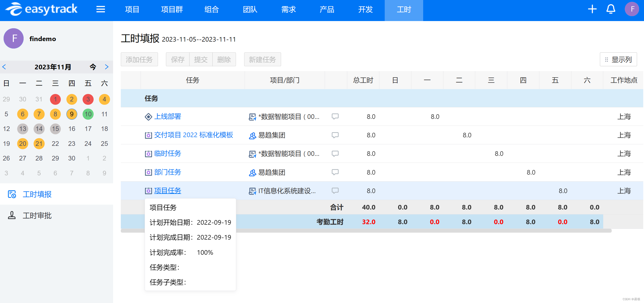Open the comment bubble for 上线部署
This screenshot has height=303, width=644.
coord(335,117)
